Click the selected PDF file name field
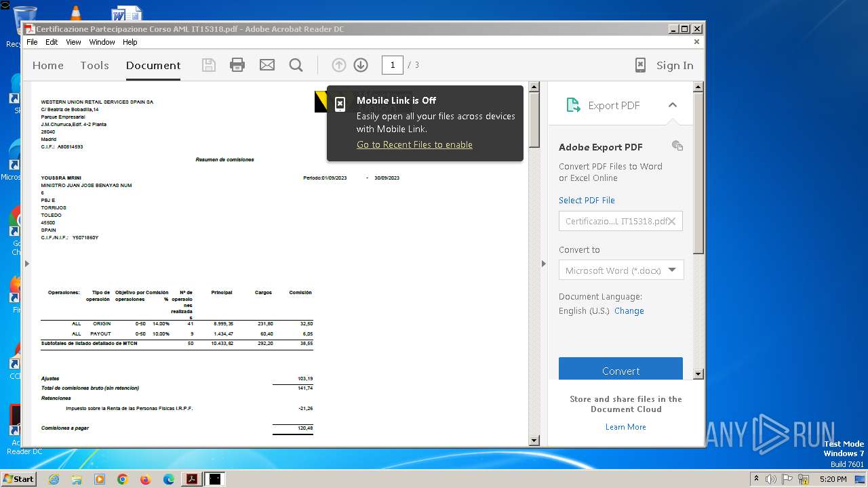This screenshot has height=488, width=868. coord(620,222)
